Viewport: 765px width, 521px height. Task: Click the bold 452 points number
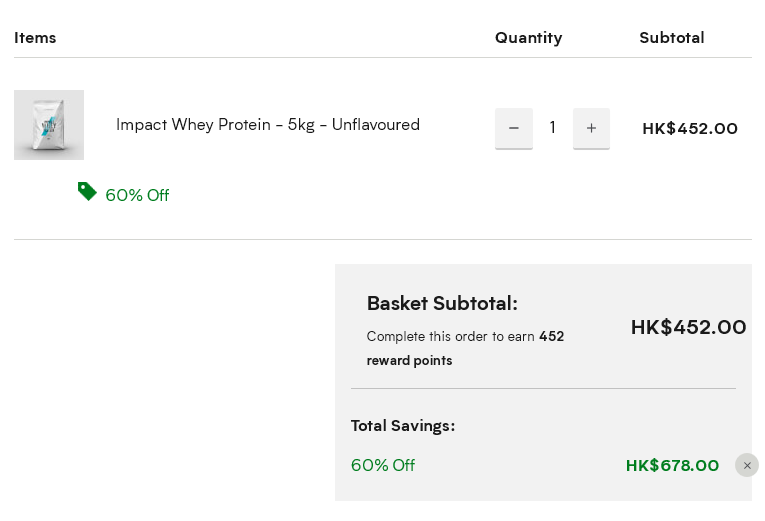(x=551, y=337)
